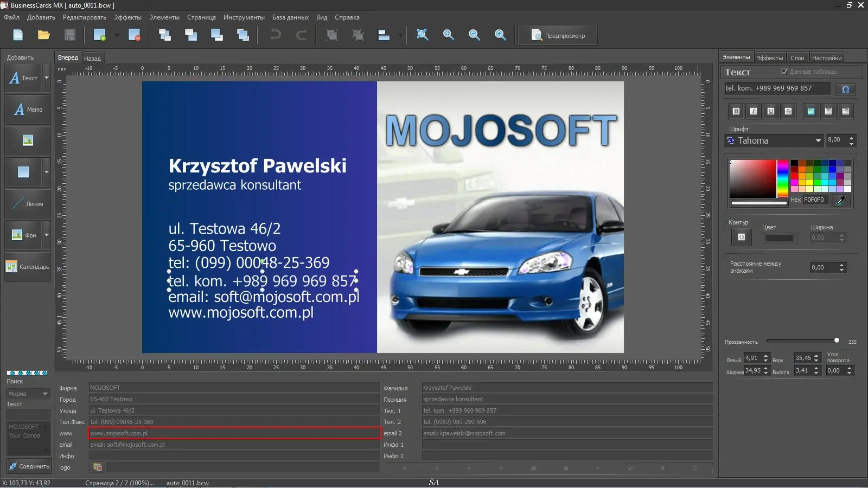Expand the Фон tool dropdown arrow
868x488 pixels.
click(47, 235)
